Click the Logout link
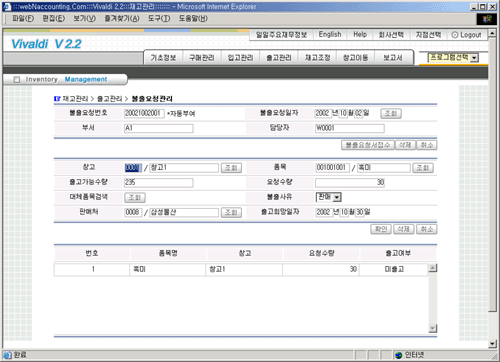 (466, 35)
